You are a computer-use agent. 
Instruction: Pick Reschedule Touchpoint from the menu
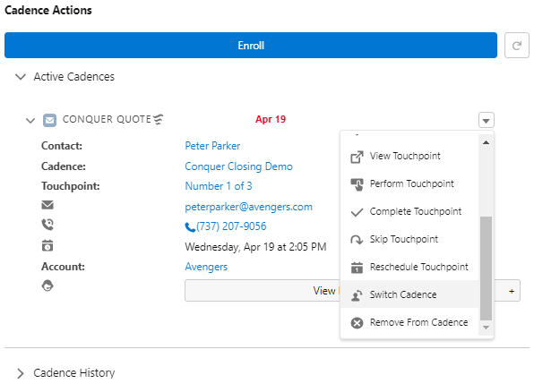click(409, 267)
